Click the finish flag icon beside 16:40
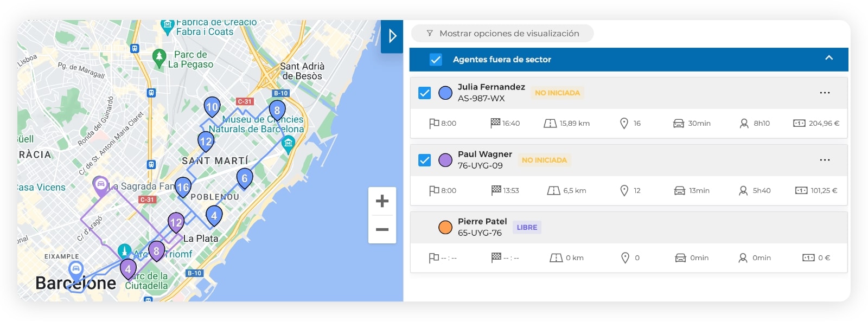868x322 pixels. [x=495, y=123]
